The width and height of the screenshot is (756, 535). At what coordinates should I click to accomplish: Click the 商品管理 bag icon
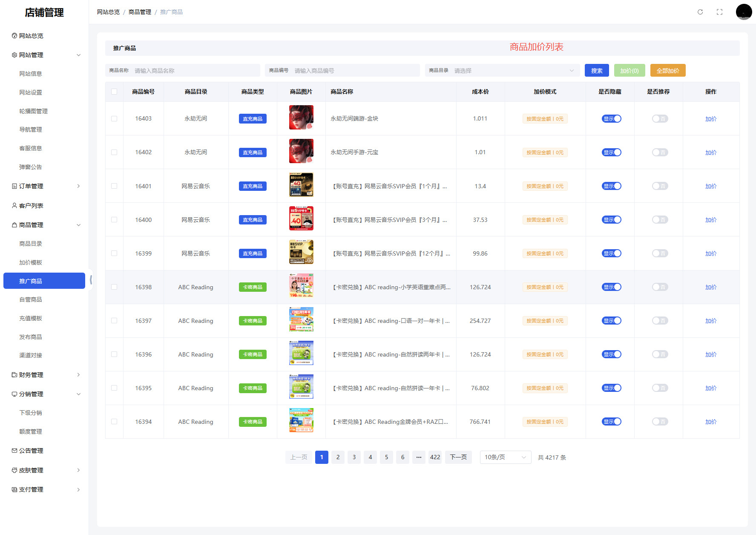(14, 225)
